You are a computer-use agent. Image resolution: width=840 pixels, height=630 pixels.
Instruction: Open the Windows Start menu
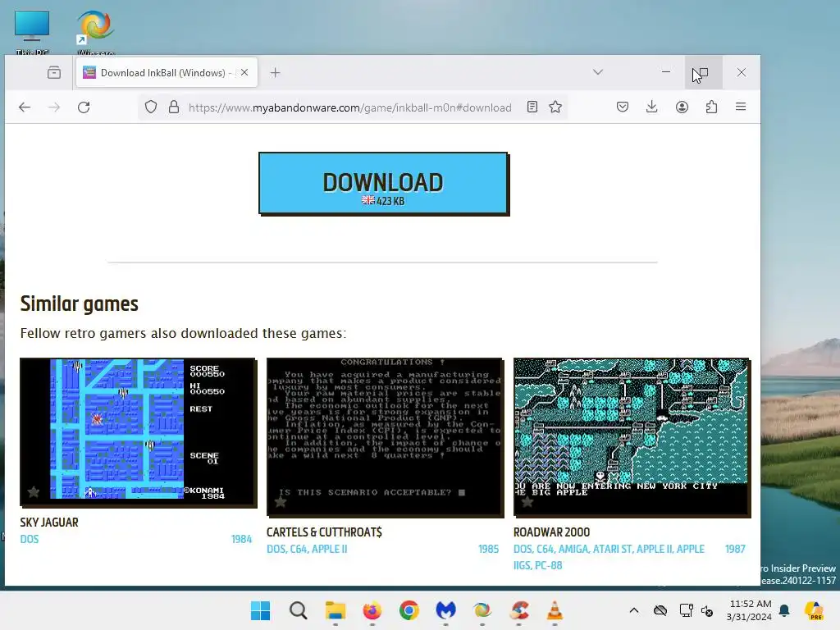click(260, 610)
